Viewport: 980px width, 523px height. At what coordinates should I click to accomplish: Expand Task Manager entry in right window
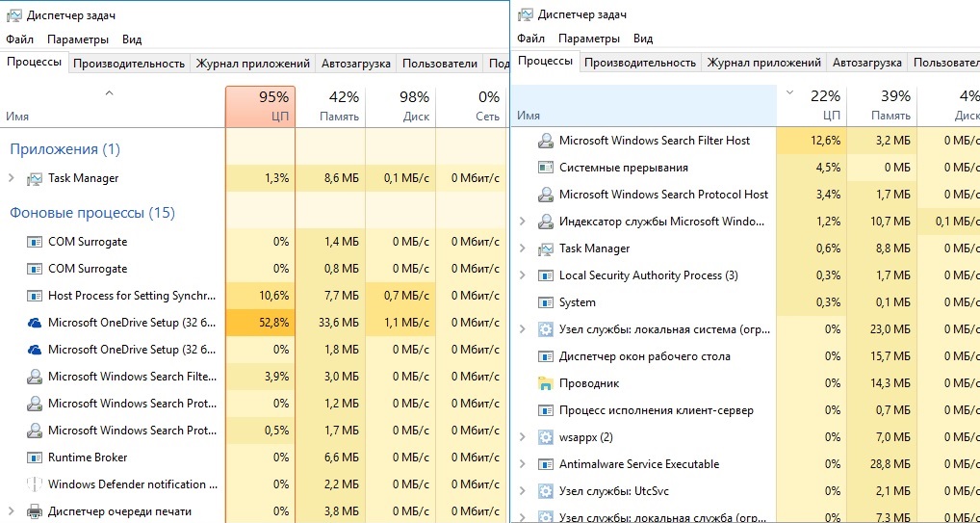[x=523, y=248]
